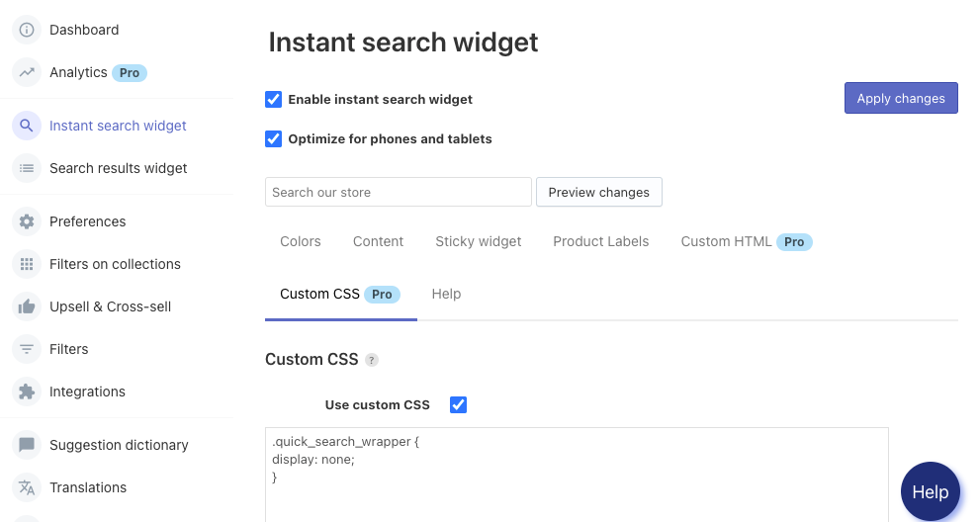Select the Instant search magnifier icon
This screenshot has height=522, width=980.
tap(27, 126)
